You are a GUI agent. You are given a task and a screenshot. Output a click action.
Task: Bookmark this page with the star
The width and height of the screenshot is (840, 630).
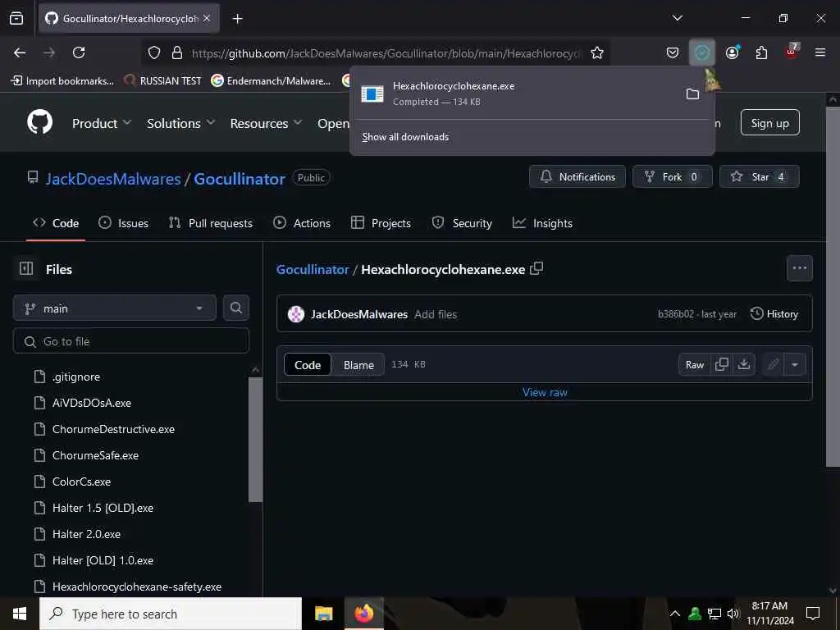tap(597, 52)
